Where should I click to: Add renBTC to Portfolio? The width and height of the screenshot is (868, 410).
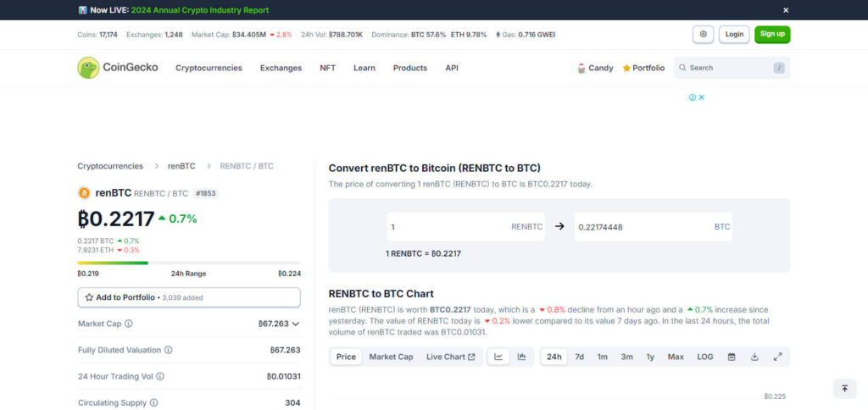[x=189, y=297]
